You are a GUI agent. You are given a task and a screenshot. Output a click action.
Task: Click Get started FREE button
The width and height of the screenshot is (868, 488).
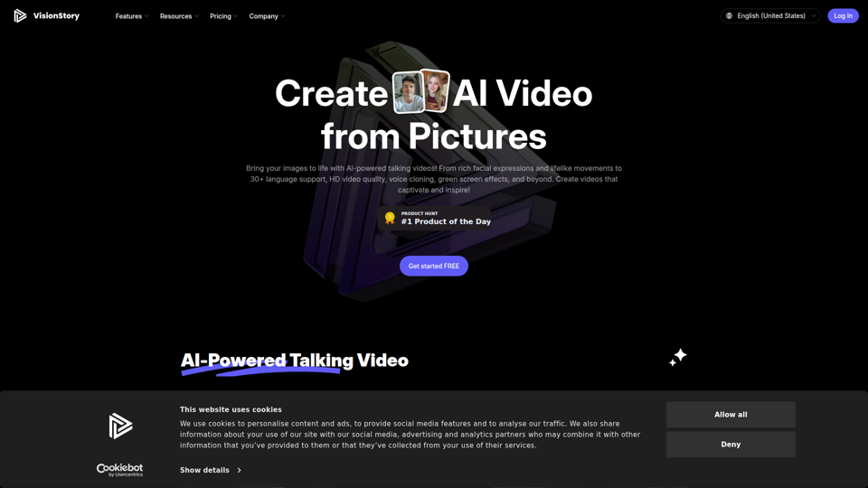tap(433, 266)
